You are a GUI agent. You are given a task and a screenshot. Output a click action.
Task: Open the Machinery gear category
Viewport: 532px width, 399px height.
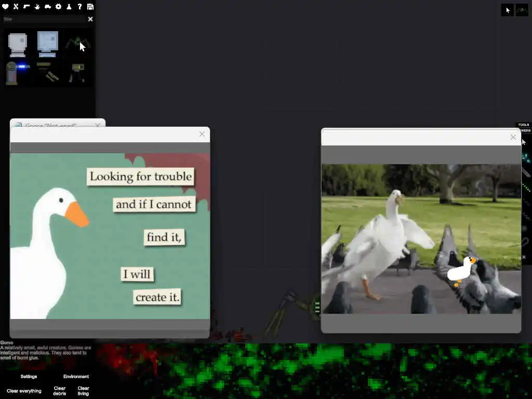point(58,6)
